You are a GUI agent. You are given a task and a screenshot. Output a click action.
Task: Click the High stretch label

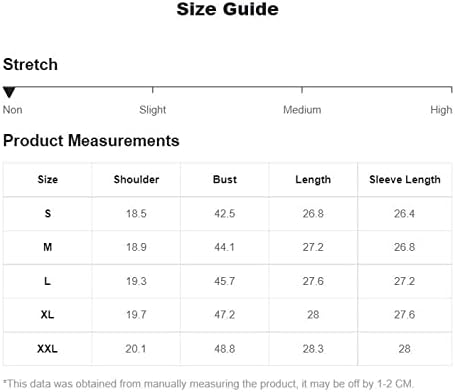(441, 110)
